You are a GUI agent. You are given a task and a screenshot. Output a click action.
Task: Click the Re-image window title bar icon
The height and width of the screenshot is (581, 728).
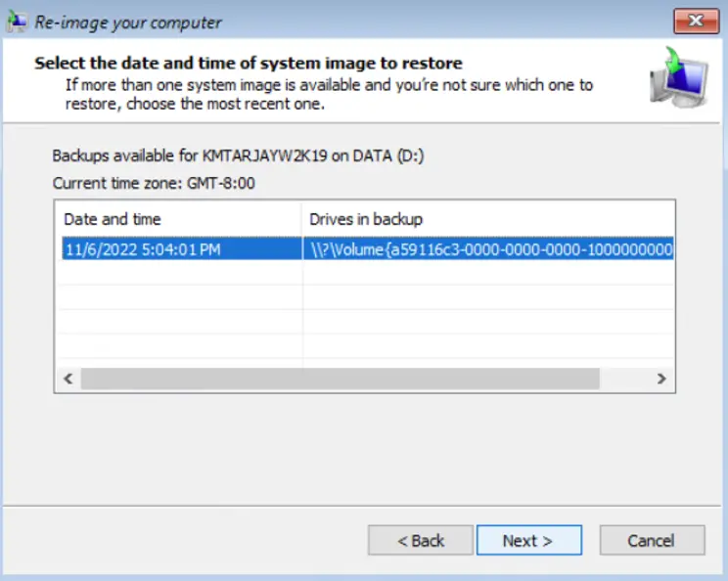17,22
